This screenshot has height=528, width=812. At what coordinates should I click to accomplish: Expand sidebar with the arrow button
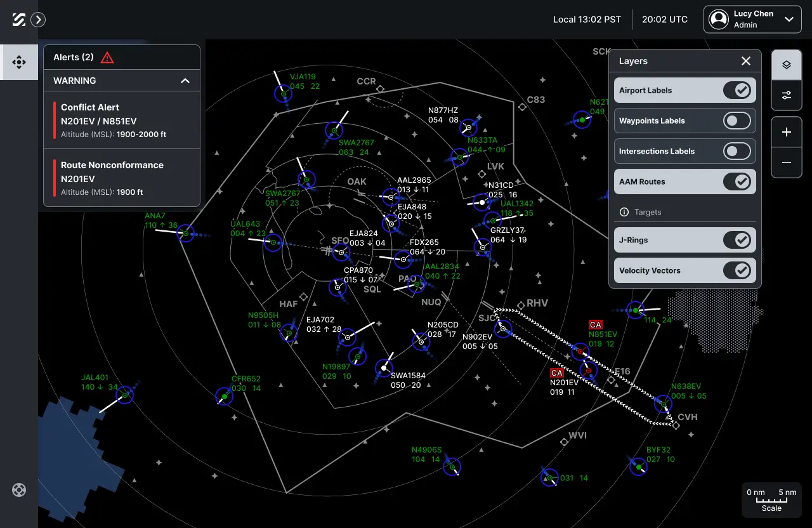38,20
